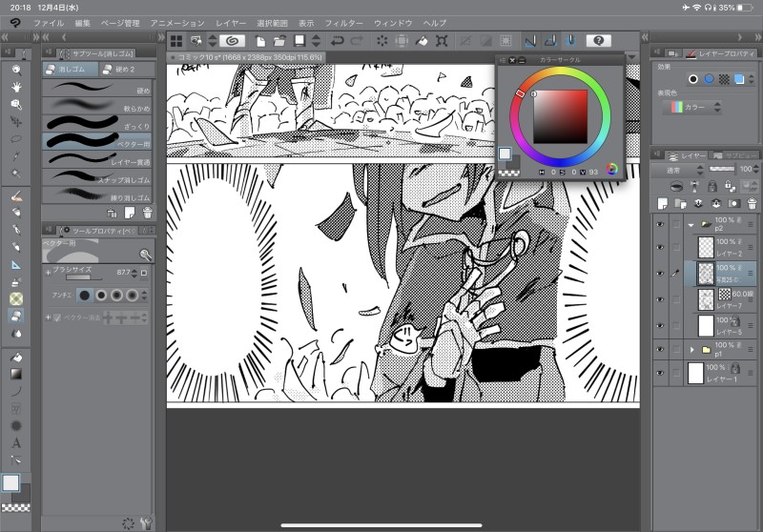Select the Text tool

tap(16, 443)
